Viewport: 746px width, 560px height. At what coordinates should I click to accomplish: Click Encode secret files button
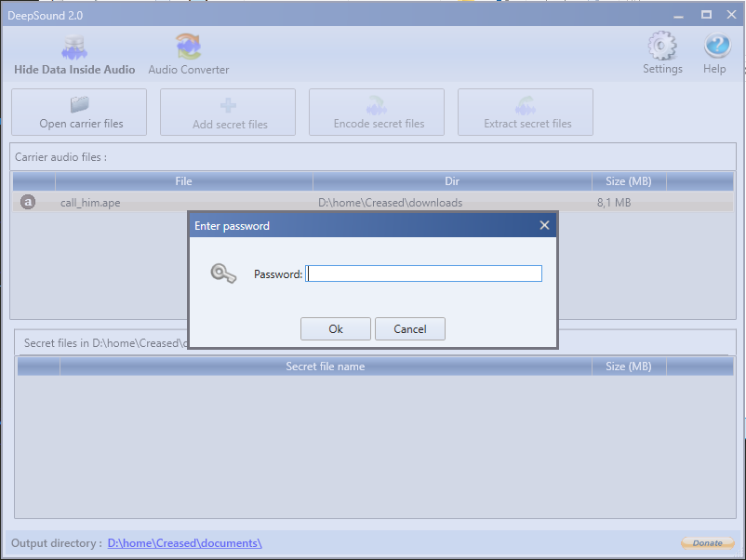pos(377,113)
